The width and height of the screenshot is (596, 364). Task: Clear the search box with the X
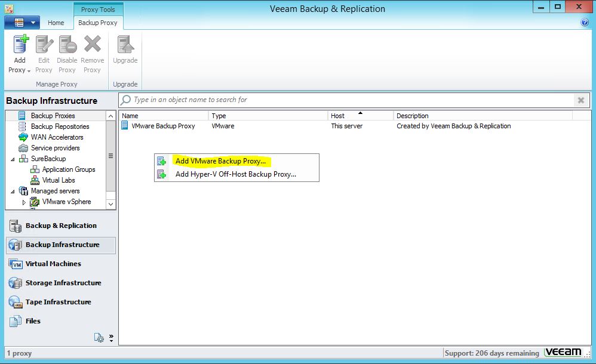[581, 100]
